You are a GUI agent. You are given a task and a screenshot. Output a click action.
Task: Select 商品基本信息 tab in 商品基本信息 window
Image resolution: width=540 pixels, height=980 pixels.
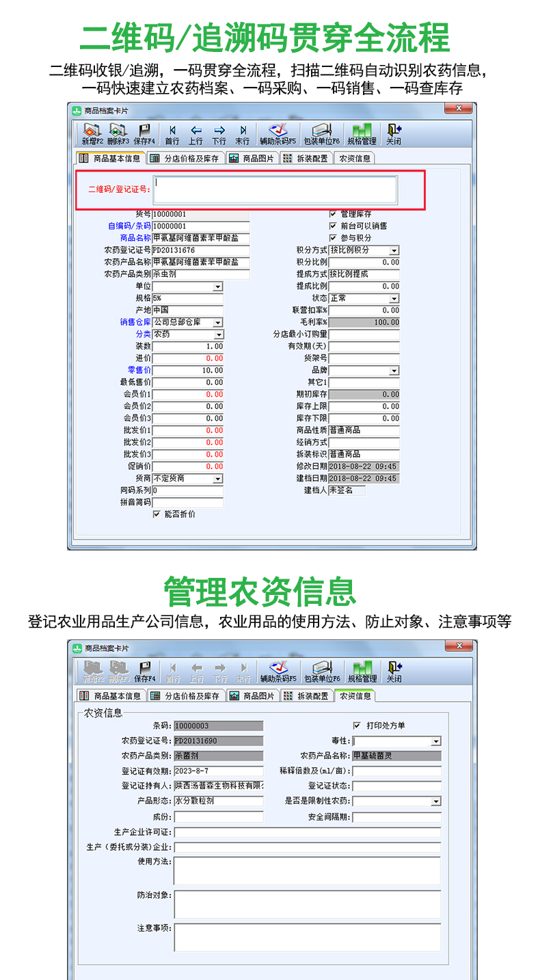[110, 158]
